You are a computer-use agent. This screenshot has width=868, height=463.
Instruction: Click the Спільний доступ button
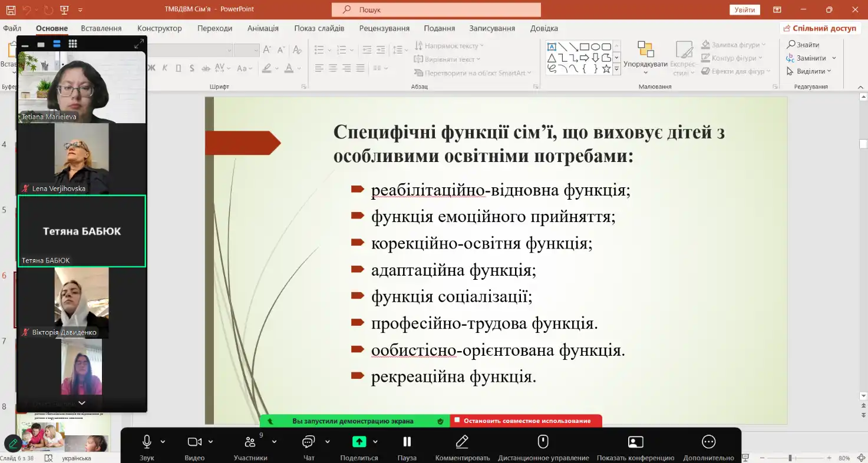pos(819,28)
